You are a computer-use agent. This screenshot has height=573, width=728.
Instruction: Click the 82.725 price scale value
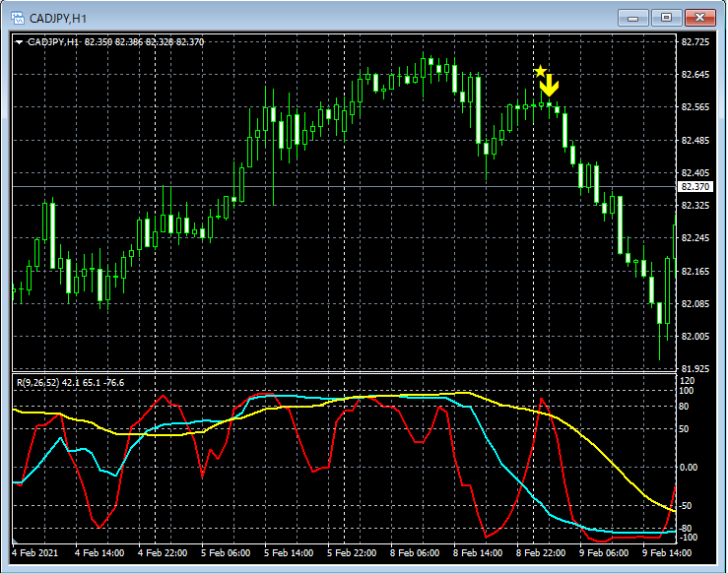(x=695, y=42)
